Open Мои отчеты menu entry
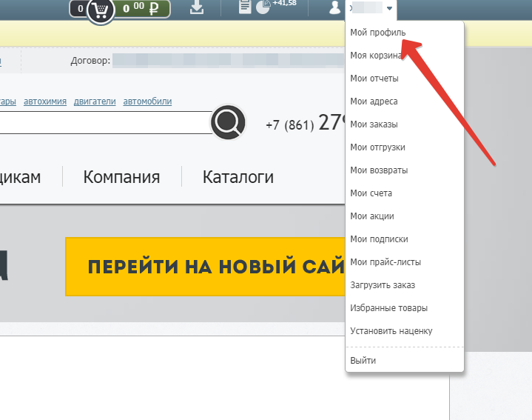This screenshot has height=420, width=532. tap(374, 79)
